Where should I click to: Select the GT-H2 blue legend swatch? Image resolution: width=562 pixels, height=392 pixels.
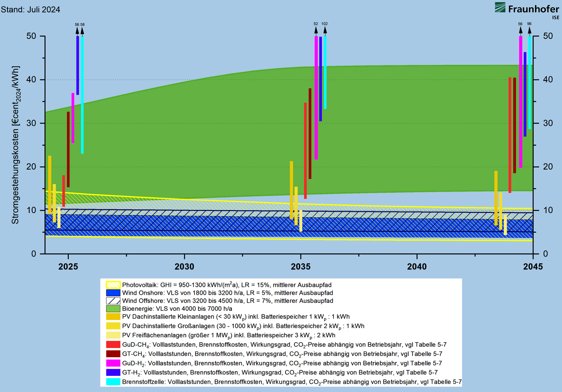pos(113,373)
